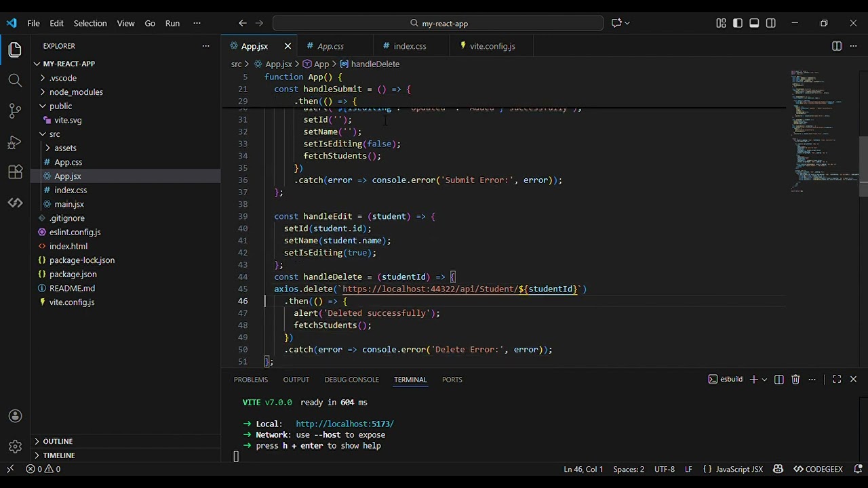
Task: Open the Selection menu
Action: pos(90,23)
